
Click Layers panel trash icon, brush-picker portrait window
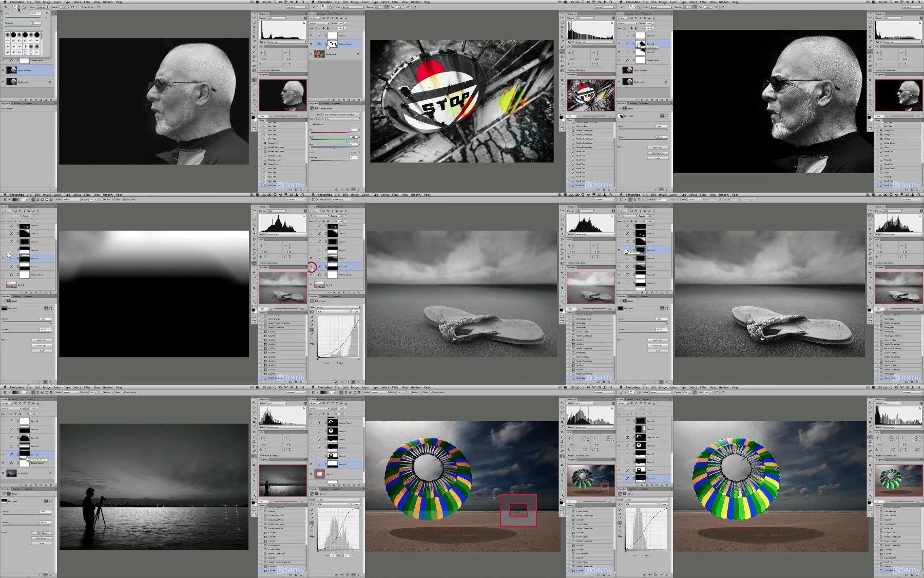(51, 100)
